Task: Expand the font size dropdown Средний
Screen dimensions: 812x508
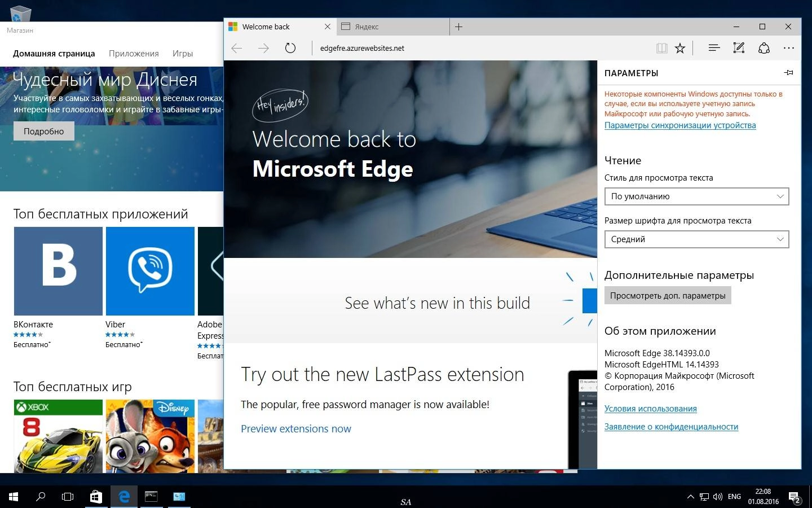Action: tap(696, 239)
